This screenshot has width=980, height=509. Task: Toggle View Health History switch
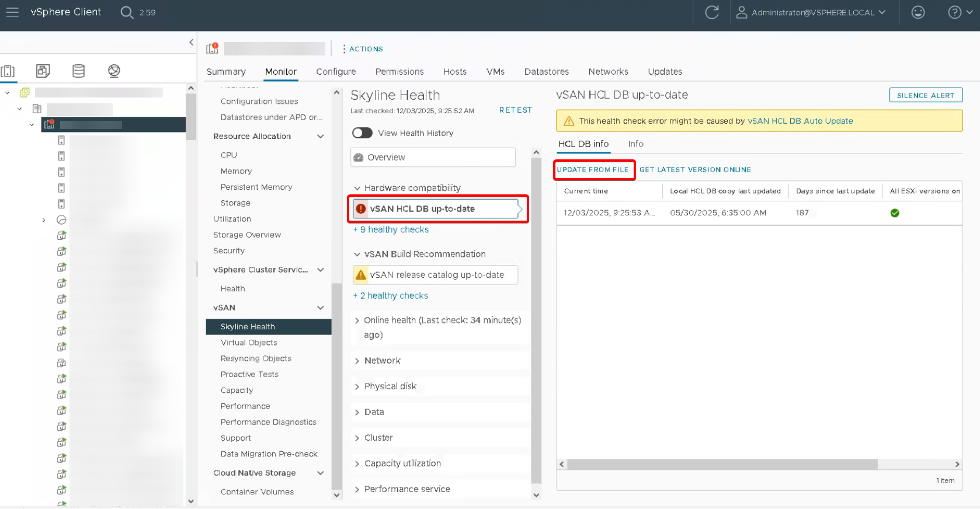tap(362, 133)
